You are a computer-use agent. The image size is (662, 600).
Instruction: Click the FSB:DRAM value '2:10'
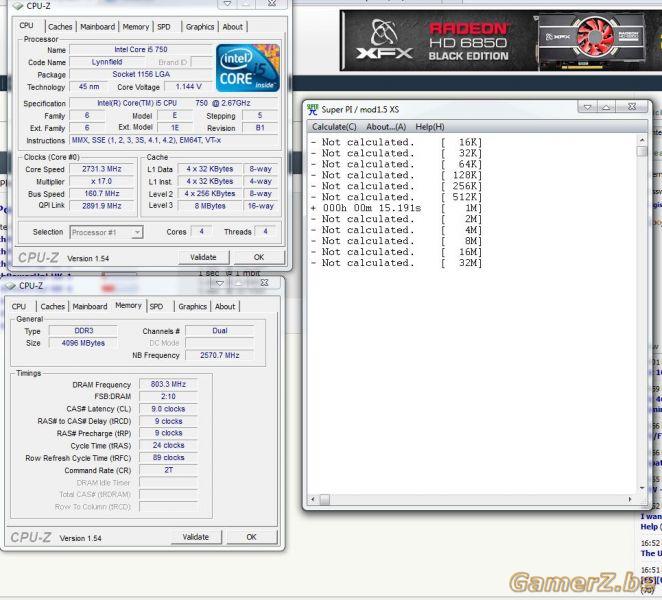pos(168,396)
